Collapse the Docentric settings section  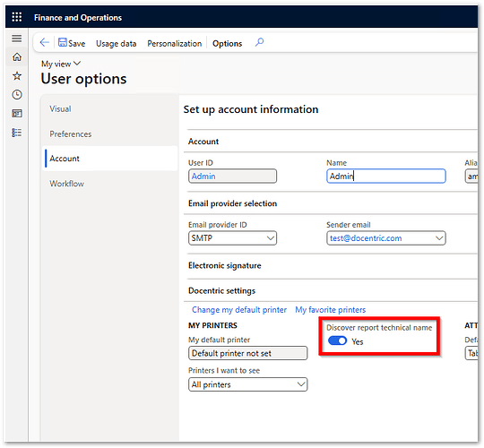221,290
